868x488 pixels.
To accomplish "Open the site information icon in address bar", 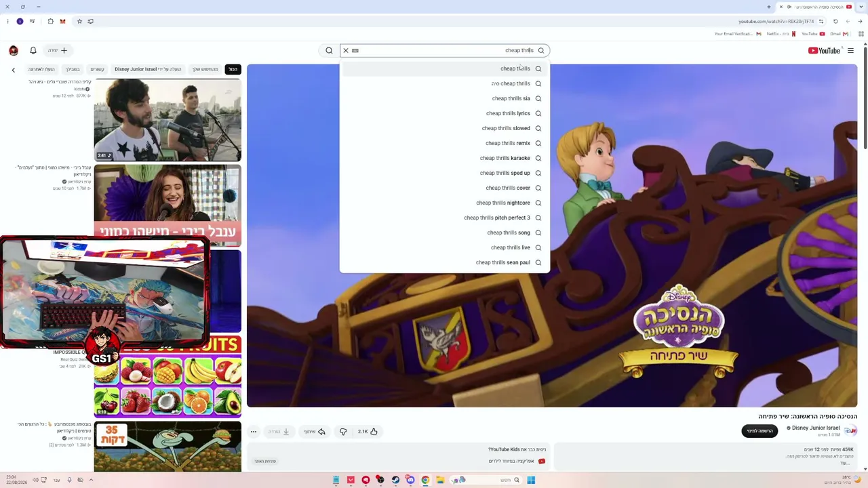I will 821,21.
